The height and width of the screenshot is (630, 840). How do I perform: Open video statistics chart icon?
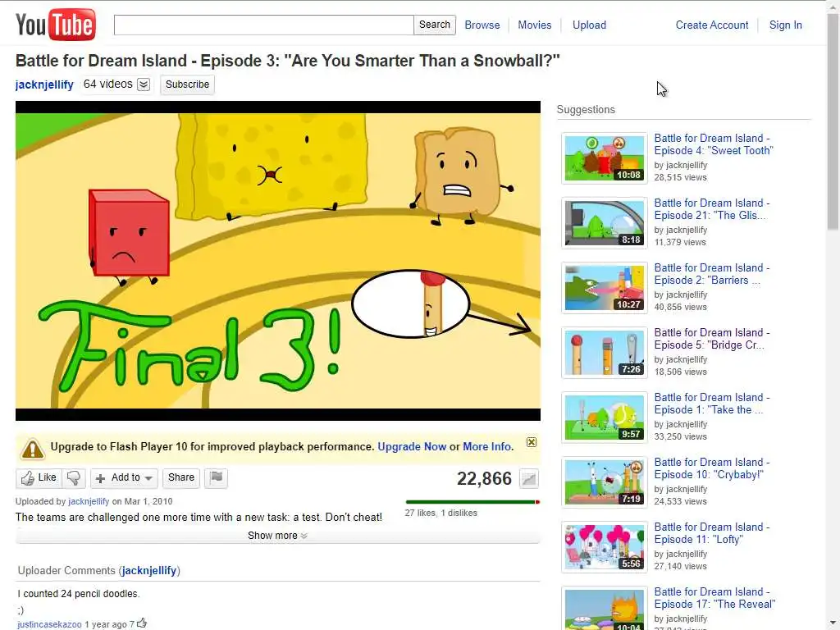(x=529, y=478)
